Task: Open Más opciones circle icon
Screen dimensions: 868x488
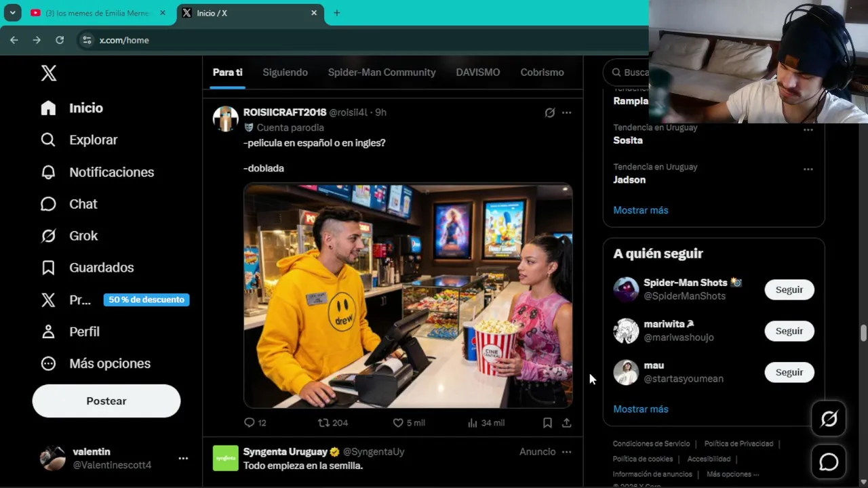Action: (x=48, y=363)
